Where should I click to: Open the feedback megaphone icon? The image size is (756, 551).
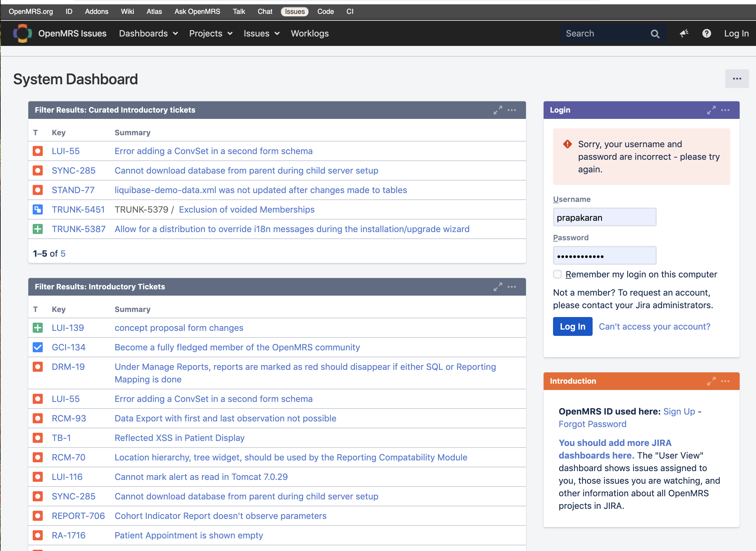684,33
